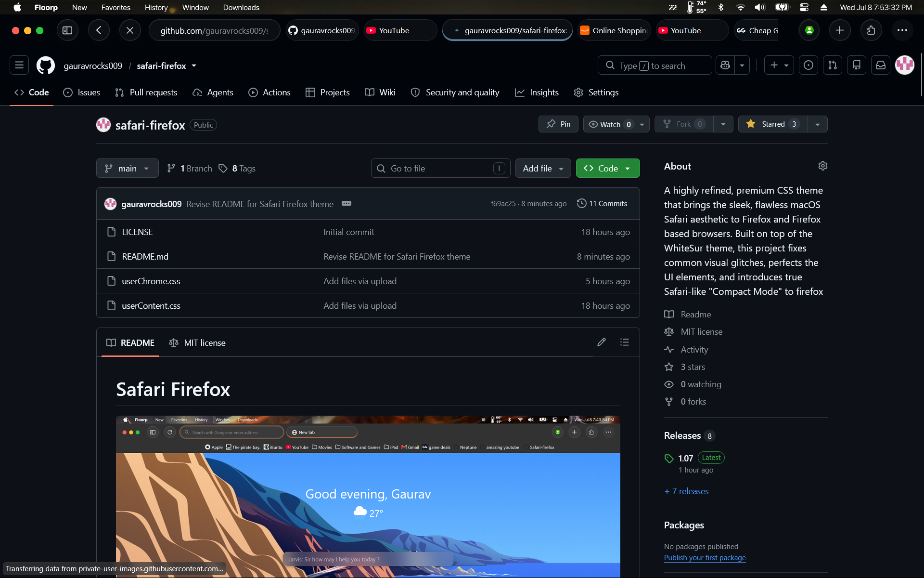Expand commit message ellipsis icon
Viewport: 924px width, 578px height.
point(346,203)
